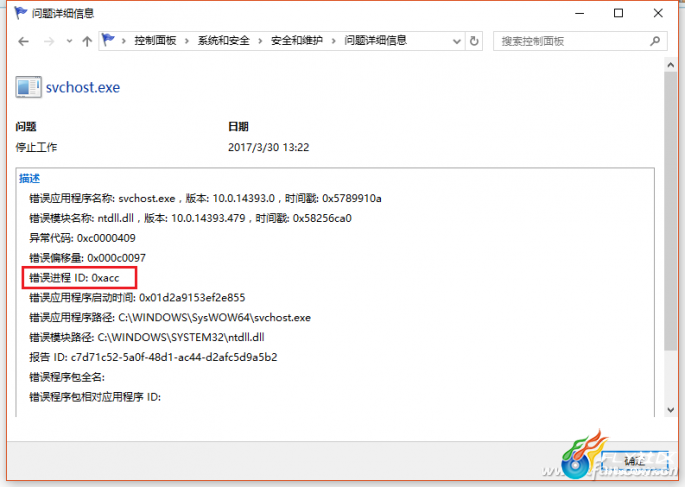Screen dimensions: 685x487
Task: Expand chevron after 安全和维护 breadcrumb
Action: tap(334, 41)
